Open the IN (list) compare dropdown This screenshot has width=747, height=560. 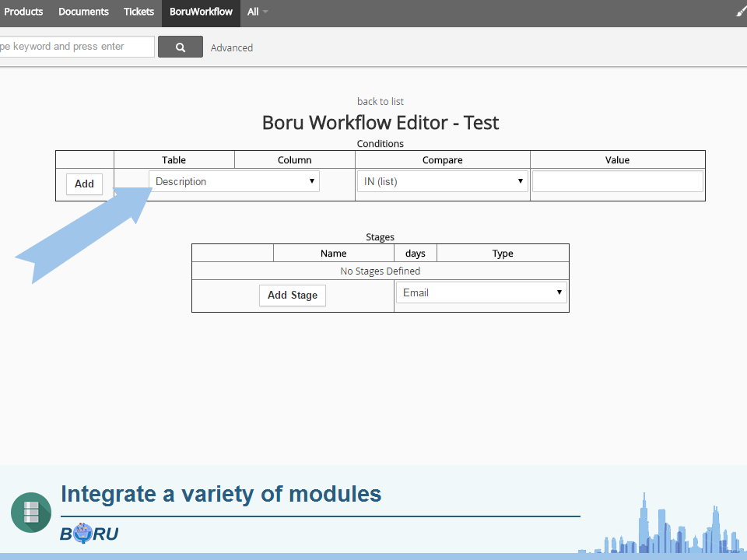(x=443, y=181)
